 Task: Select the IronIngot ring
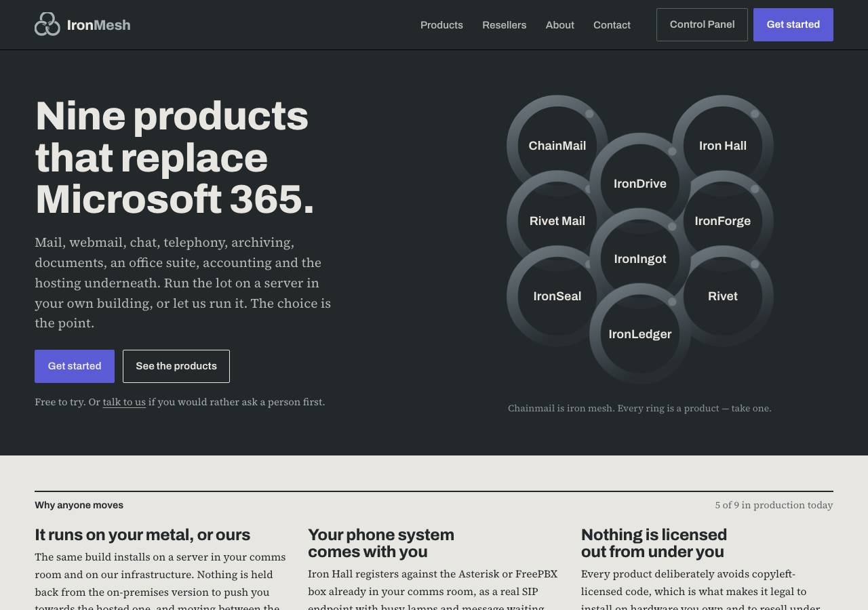[640, 259]
